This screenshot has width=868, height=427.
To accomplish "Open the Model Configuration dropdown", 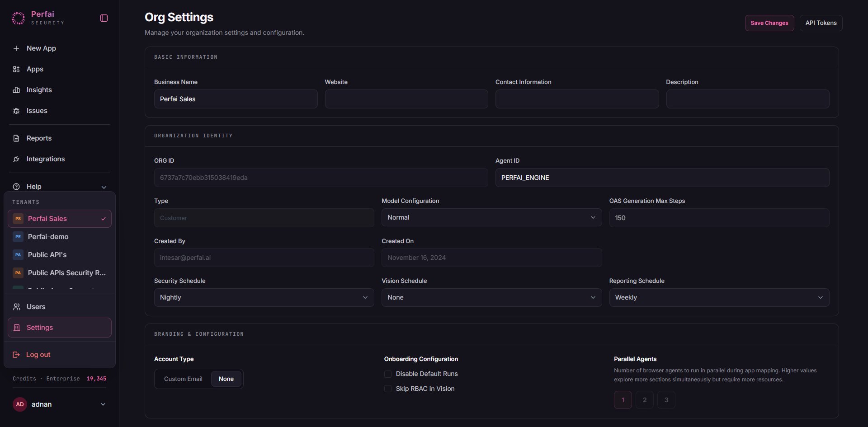I will [x=491, y=217].
